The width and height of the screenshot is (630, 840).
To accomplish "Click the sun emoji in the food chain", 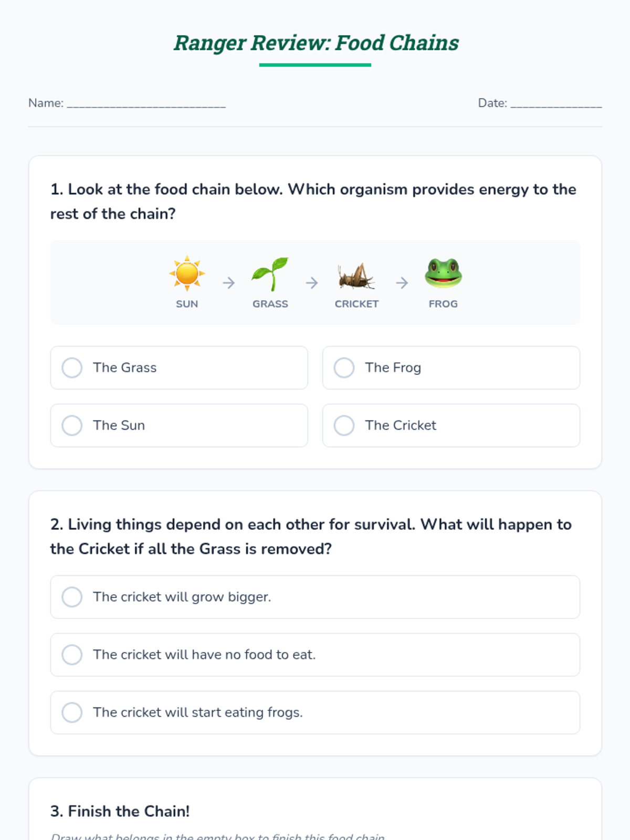I will (x=187, y=274).
